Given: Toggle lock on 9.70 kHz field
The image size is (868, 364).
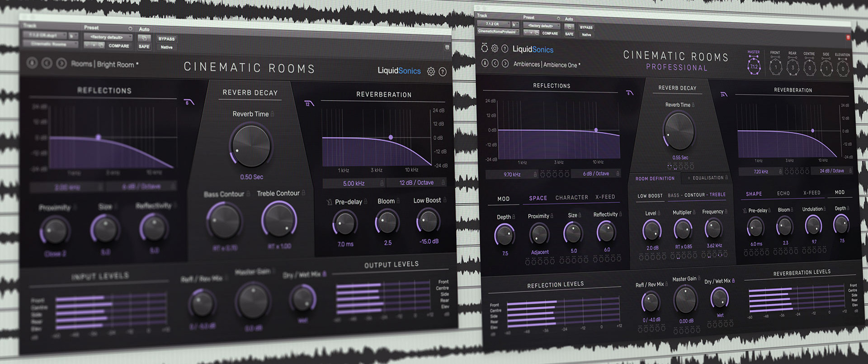Looking at the screenshot, I should [535, 174].
